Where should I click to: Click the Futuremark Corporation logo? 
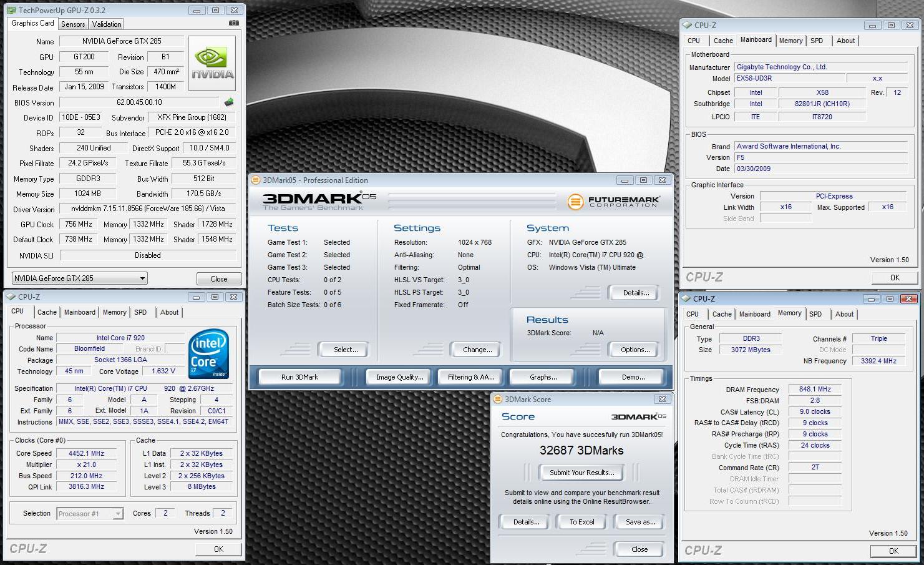tap(614, 202)
